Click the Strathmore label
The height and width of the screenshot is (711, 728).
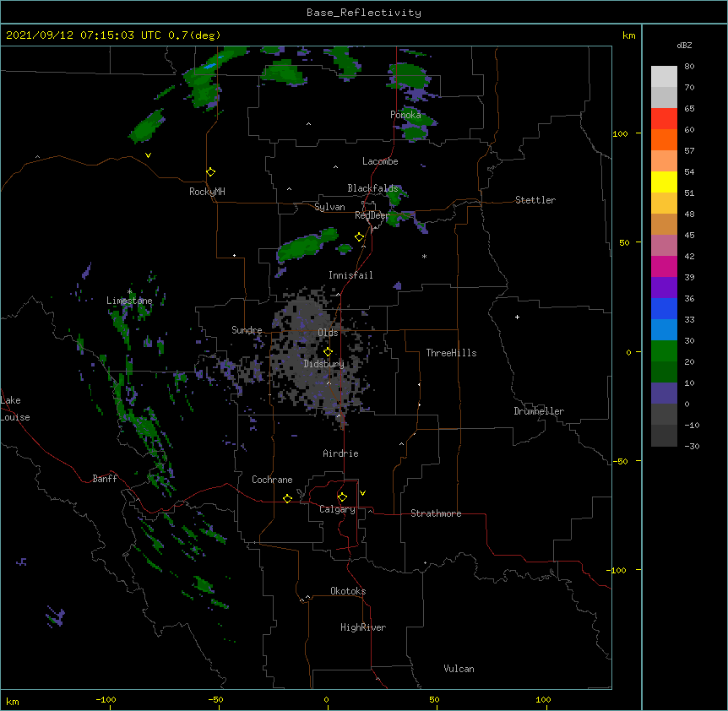436,513
